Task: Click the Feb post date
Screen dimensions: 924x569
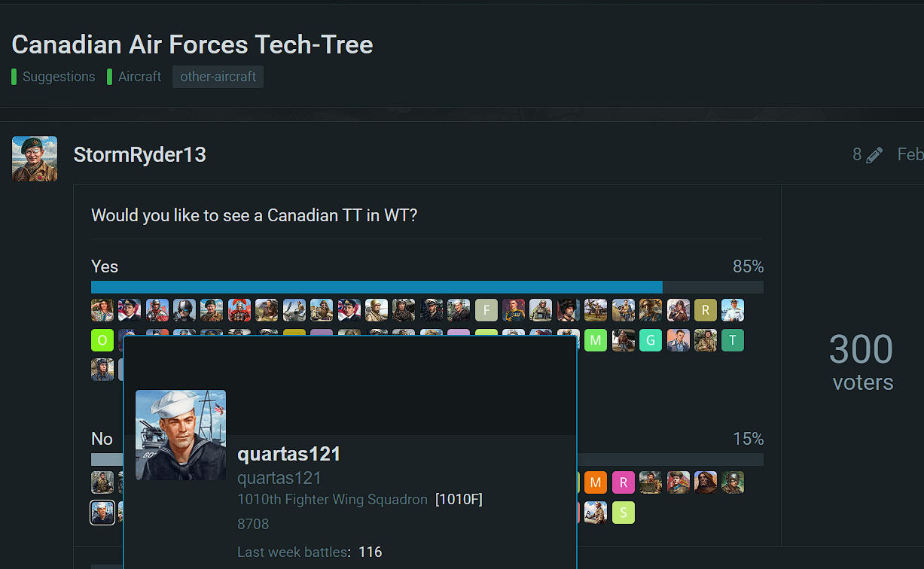Action: click(910, 155)
